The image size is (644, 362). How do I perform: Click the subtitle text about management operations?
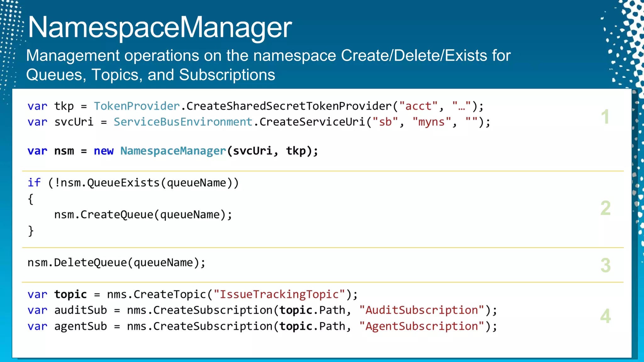[268, 65]
